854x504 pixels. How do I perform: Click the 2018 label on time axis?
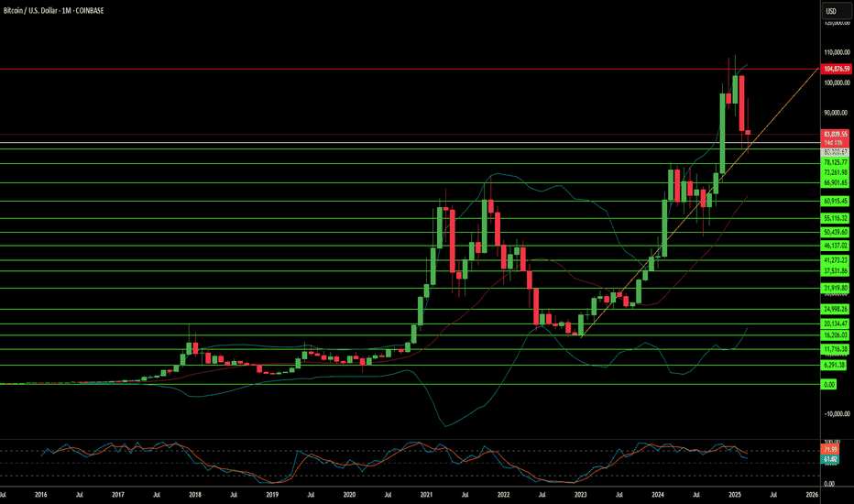(195, 495)
